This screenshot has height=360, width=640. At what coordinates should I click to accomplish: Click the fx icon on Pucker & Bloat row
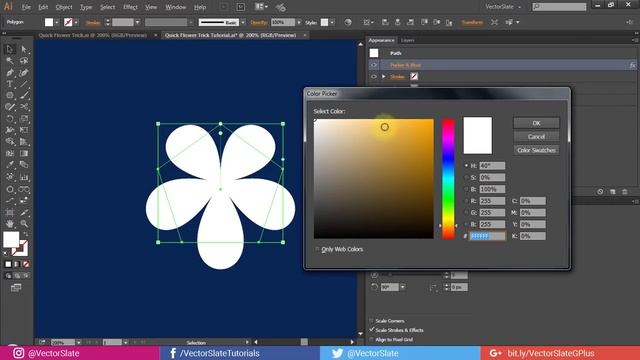tap(632, 65)
